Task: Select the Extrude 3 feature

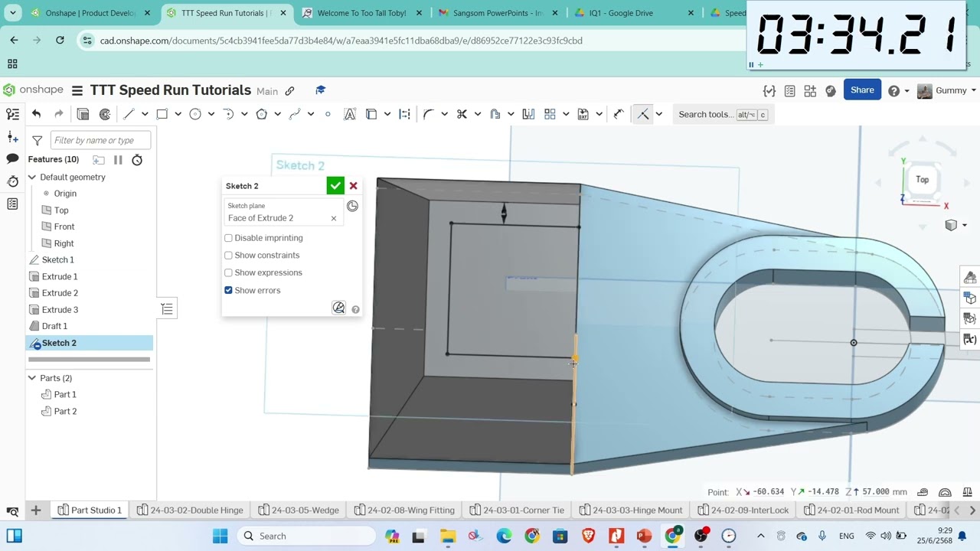Action: [60, 310]
